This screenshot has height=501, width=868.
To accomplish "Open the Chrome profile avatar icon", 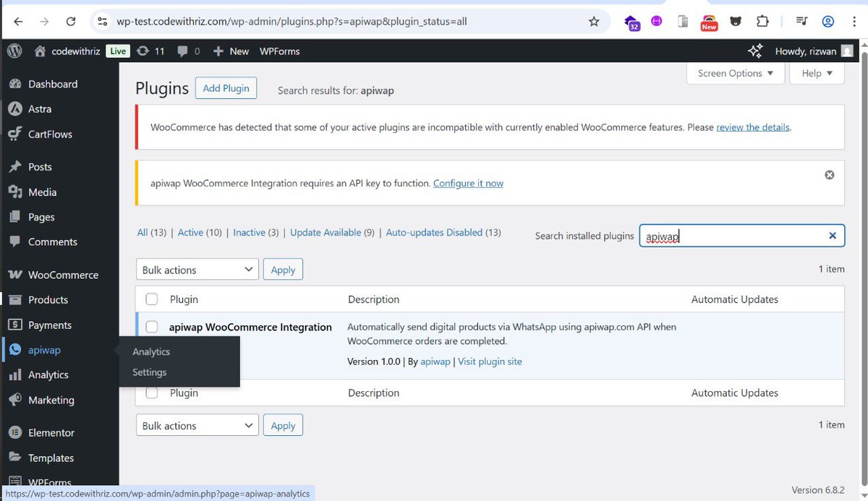I will coord(828,22).
